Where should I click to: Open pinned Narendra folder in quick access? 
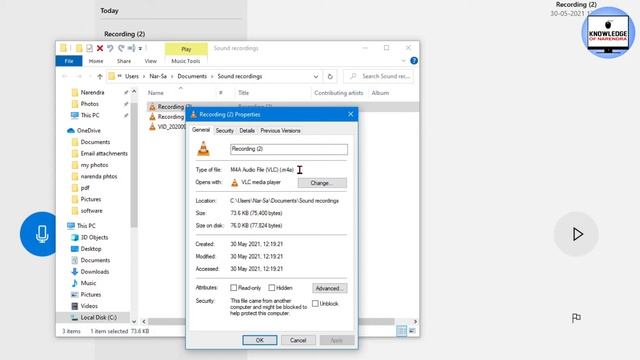pyautogui.click(x=88, y=92)
